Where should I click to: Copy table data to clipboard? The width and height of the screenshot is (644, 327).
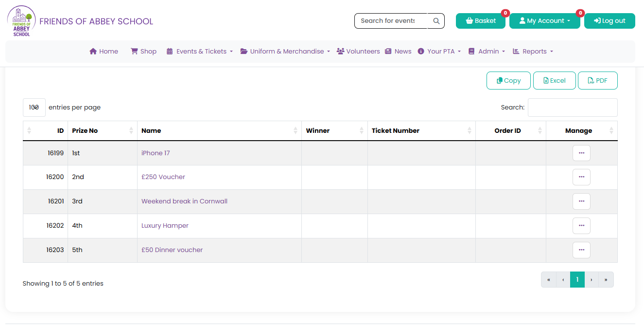coord(508,81)
